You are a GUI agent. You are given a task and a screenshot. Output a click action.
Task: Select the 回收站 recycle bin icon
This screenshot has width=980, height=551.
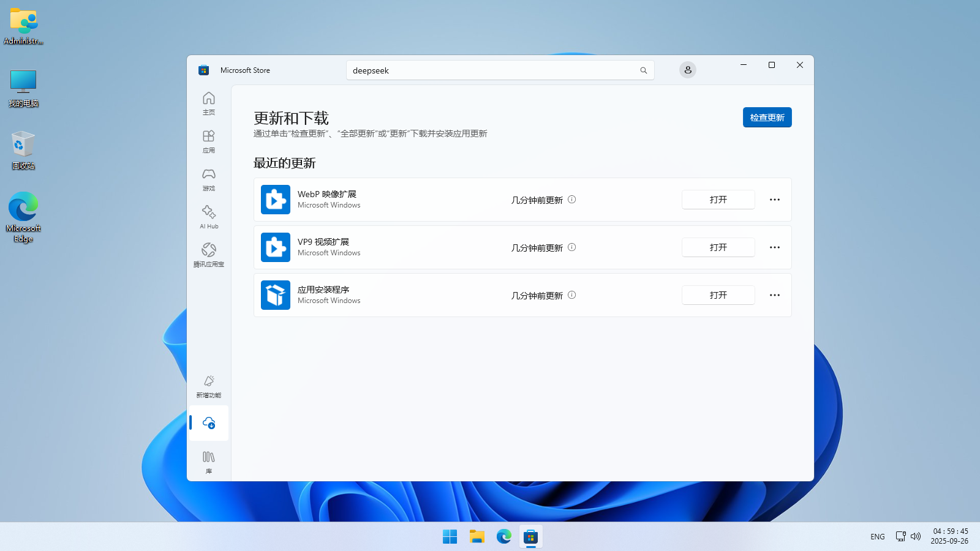(23, 151)
